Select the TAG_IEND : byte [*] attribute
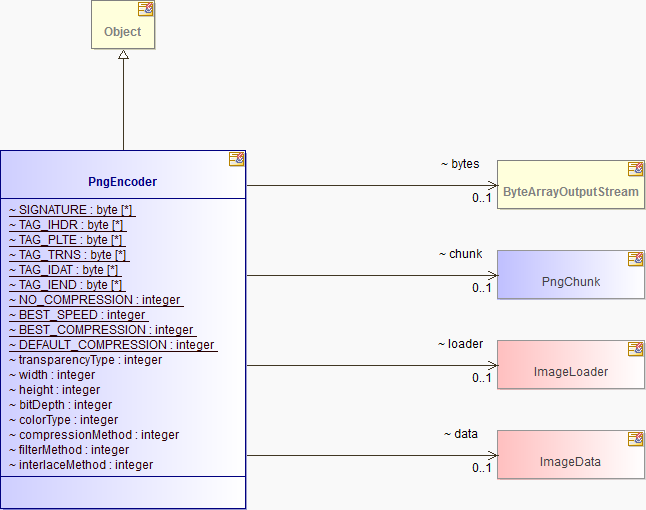 pyautogui.click(x=67, y=285)
